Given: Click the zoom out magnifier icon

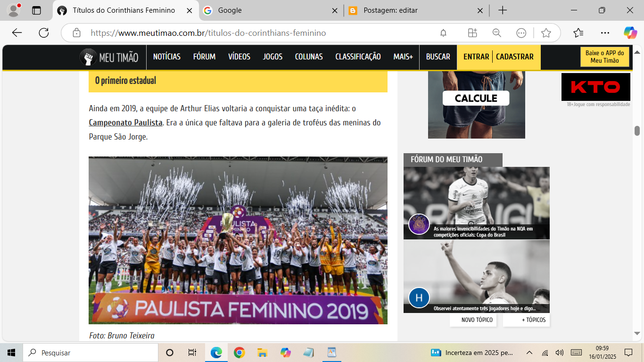Looking at the screenshot, I should (x=496, y=33).
